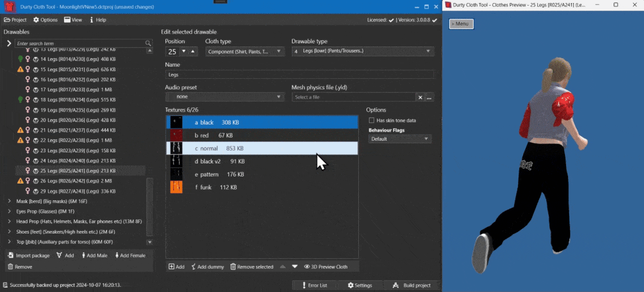This screenshot has width=644, height=292.
Task: Expand the Shoes [feet] category
Action: click(10, 231)
